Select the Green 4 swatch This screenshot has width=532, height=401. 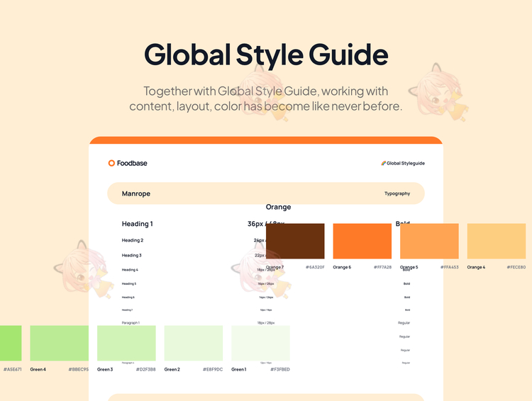(60, 343)
